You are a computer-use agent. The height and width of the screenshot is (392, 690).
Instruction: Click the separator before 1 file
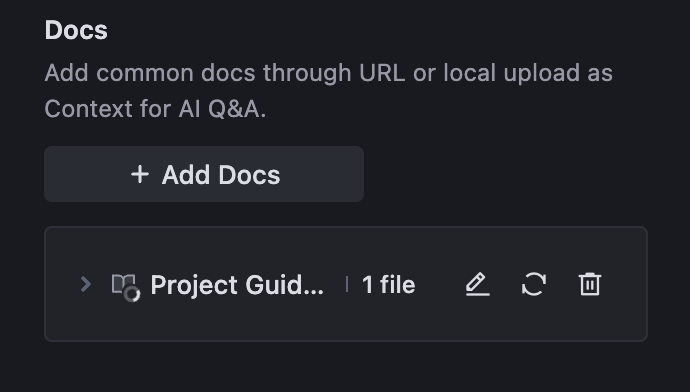[347, 284]
